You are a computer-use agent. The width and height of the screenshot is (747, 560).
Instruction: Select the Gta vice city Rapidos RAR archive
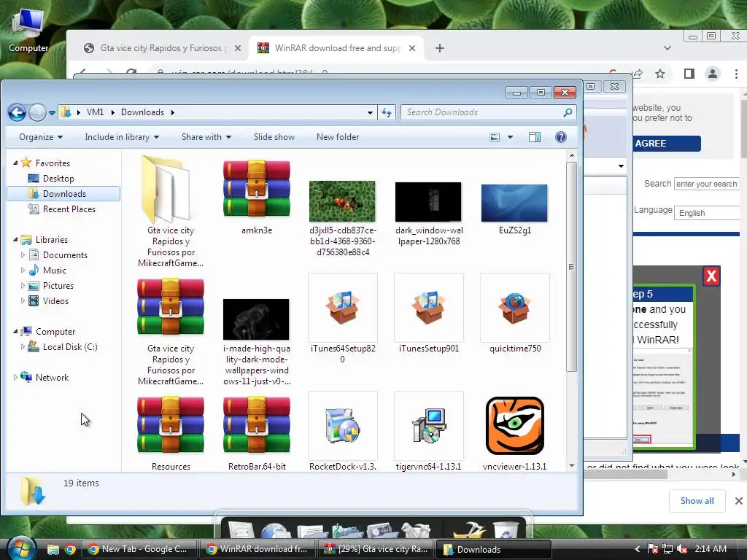pos(171,307)
